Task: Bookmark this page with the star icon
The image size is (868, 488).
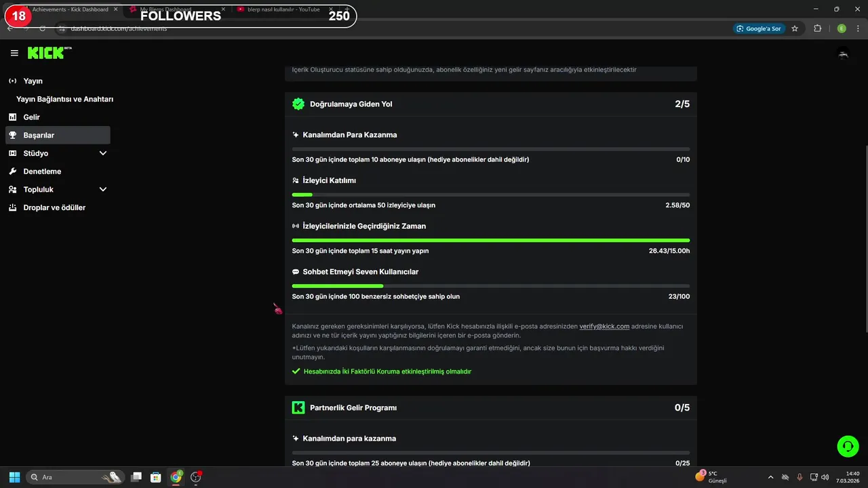Action: click(795, 28)
